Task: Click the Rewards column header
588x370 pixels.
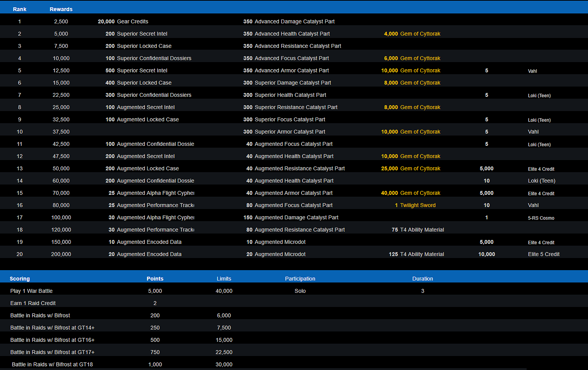Action: [x=61, y=9]
